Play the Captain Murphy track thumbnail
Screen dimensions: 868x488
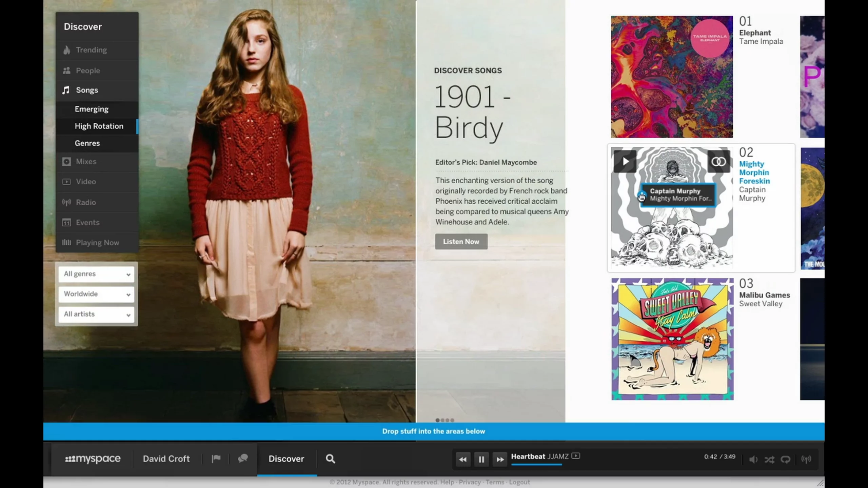click(x=625, y=161)
